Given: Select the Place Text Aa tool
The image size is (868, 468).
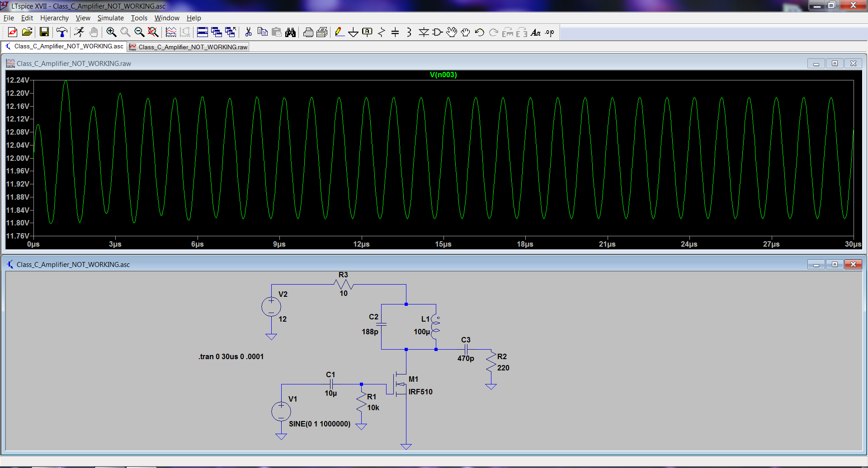Looking at the screenshot, I should (536, 32).
